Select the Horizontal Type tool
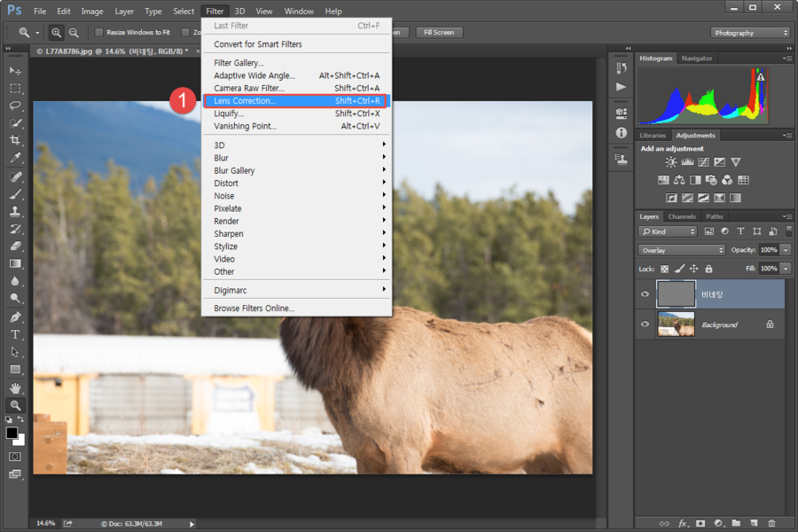Screen dimensions: 798x532 tap(15, 335)
